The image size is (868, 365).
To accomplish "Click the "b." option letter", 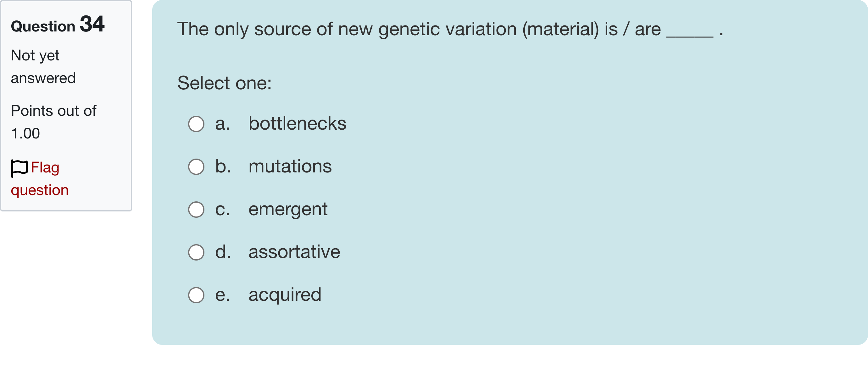I will click(x=223, y=166).
